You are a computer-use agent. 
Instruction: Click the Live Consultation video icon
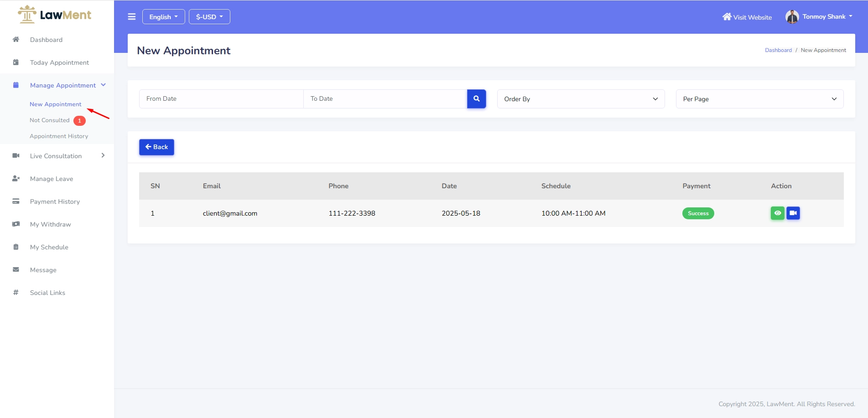click(16, 155)
